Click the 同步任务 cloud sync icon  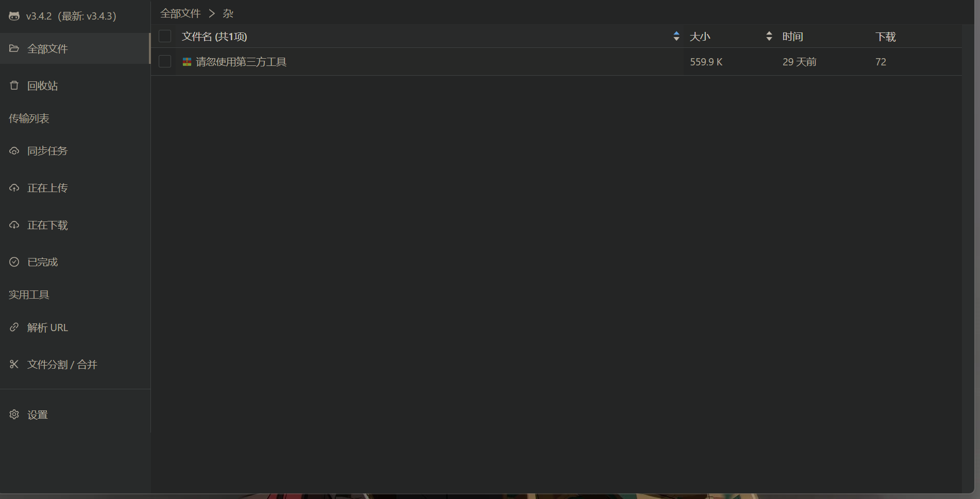coord(14,151)
